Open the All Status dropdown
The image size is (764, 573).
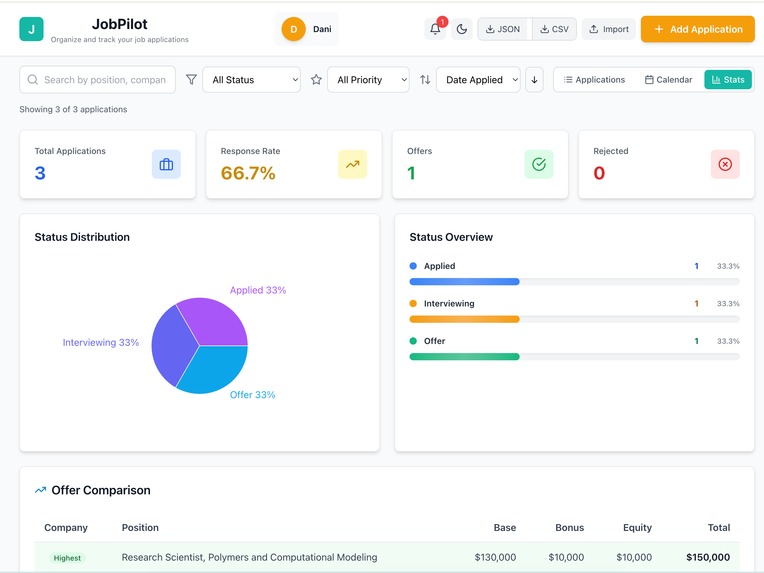click(x=251, y=79)
